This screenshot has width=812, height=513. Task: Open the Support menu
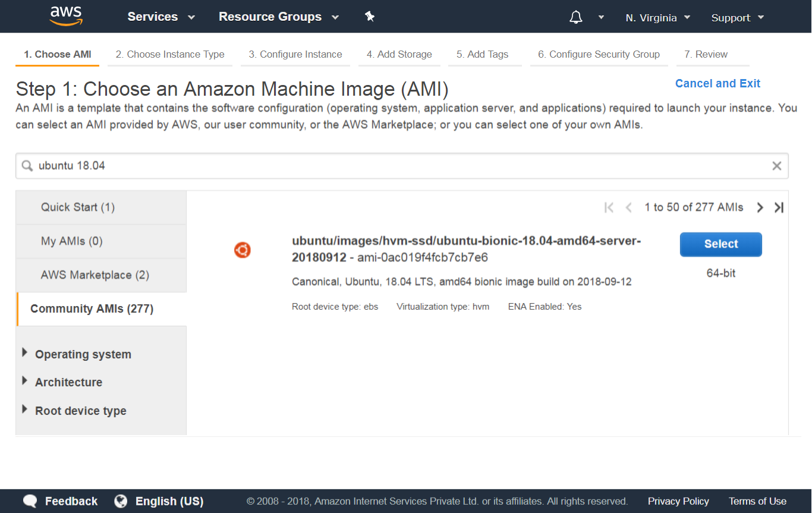pos(738,18)
